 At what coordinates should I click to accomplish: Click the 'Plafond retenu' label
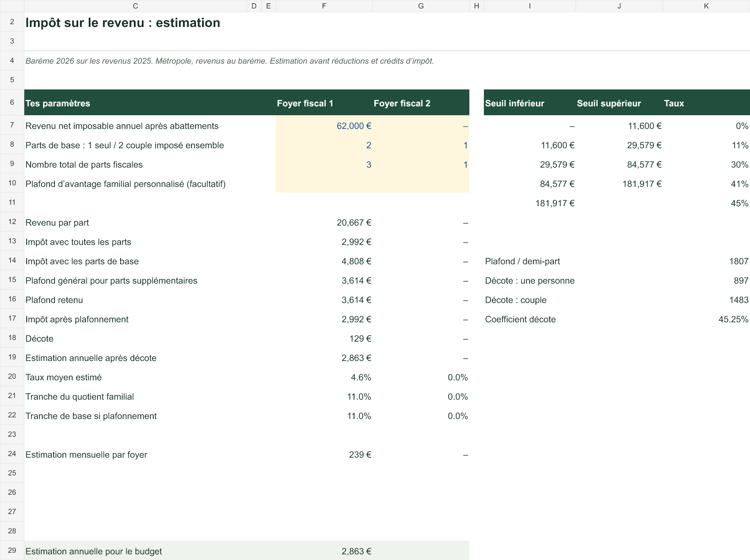click(54, 300)
